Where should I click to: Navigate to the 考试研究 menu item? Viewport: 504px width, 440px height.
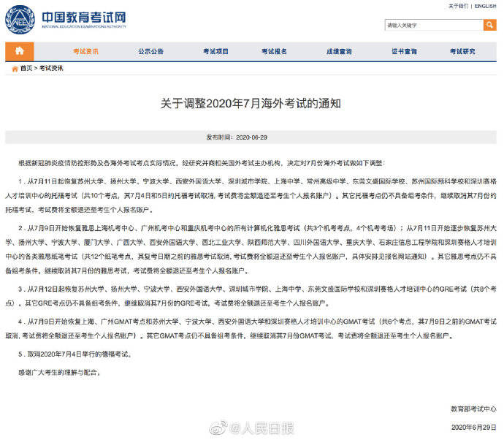(x=462, y=51)
